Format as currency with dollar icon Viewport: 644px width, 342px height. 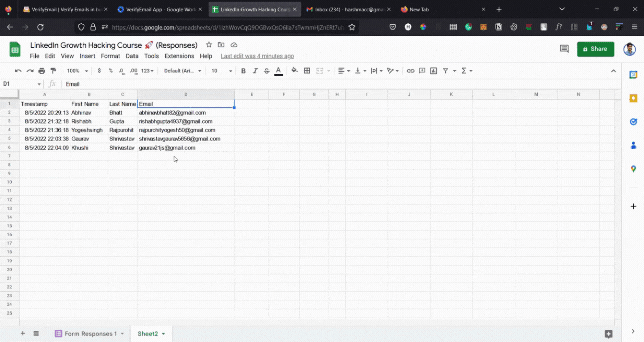pyautogui.click(x=99, y=71)
